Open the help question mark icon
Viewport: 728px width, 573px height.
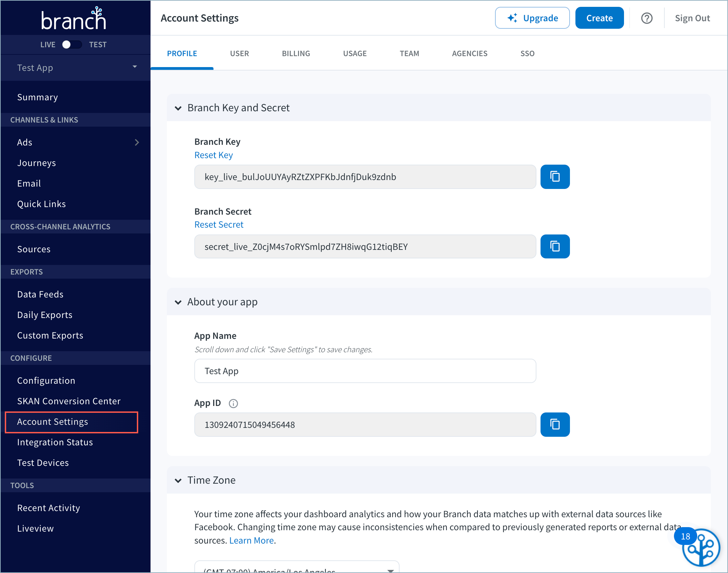647,18
